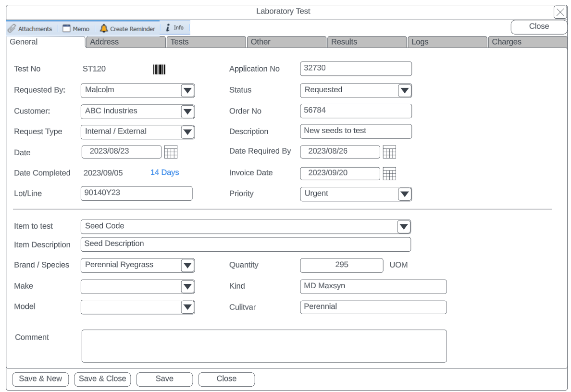Open the Item to test dropdown
Viewport: 571px width, 392px height.
click(x=404, y=227)
